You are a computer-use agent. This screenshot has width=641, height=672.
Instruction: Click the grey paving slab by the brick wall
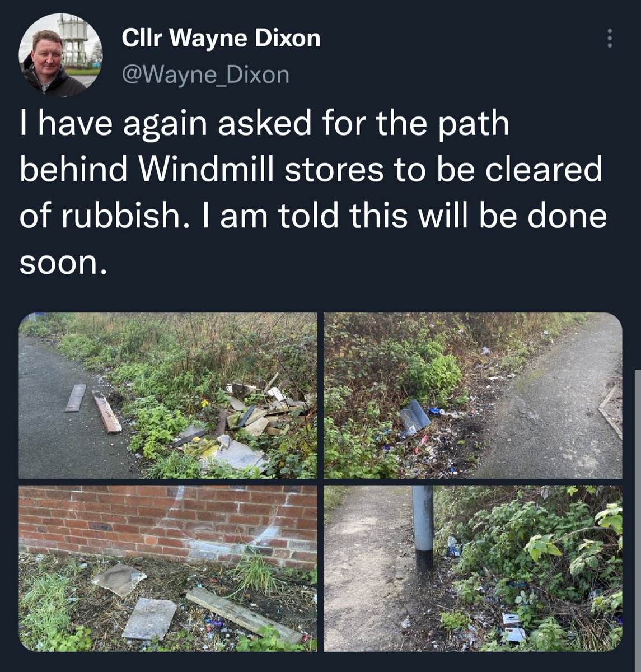click(149, 619)
